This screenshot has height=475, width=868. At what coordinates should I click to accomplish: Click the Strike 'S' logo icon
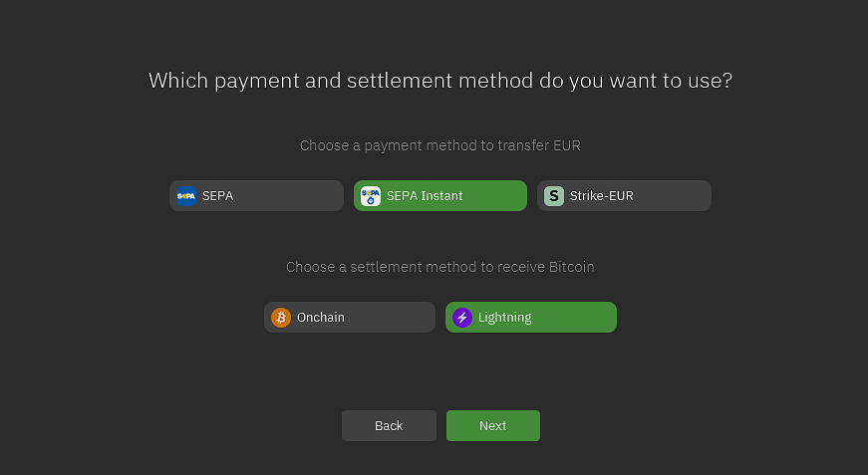554,196
